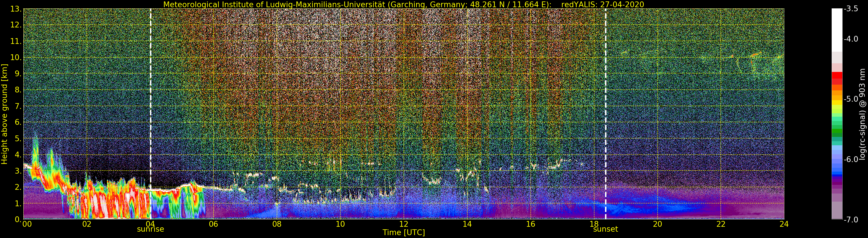Click the 12. tick on the height axis

16,25
